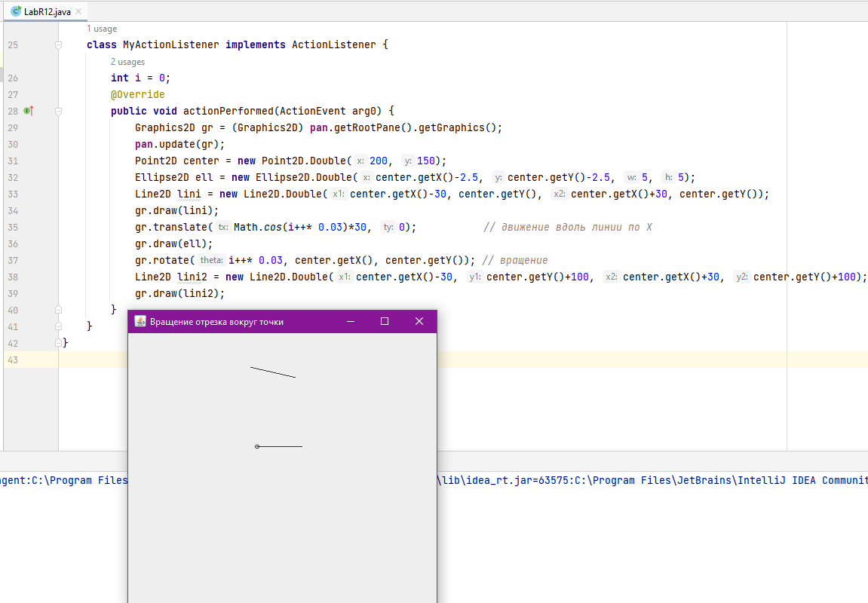Click 'ActionListener' interface name on line 25
This screenshot has width=868, height=603.
[334, 44]
